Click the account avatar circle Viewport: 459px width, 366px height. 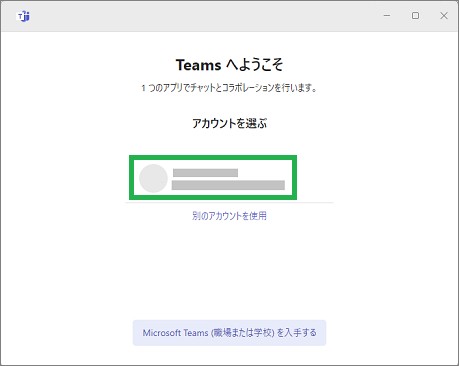click(153, 178)
